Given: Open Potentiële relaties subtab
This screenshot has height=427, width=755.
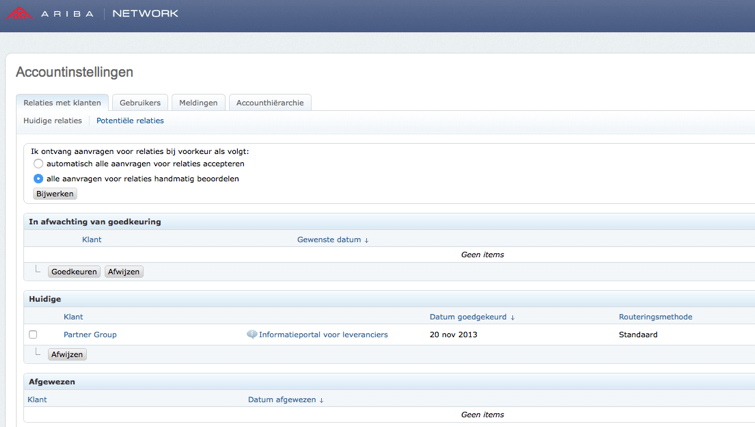Looking at the screenshot, I should [130, 120].
